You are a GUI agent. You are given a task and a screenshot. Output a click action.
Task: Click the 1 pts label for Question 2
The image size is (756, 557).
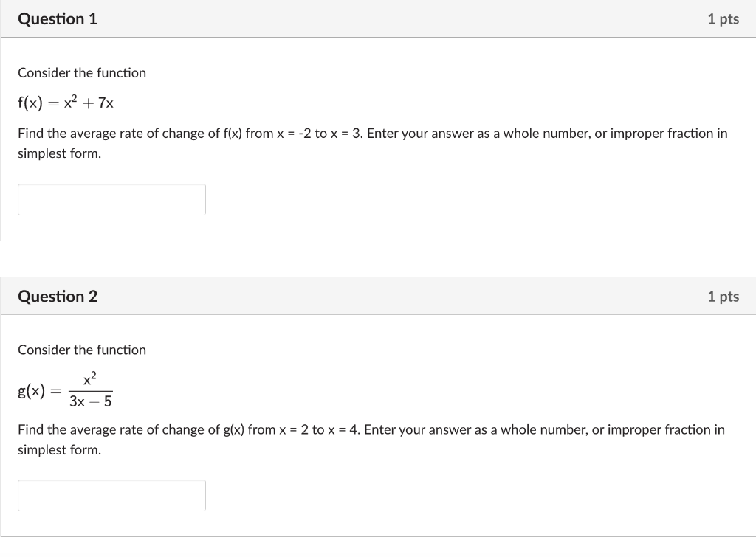click(x=723, y=296)
